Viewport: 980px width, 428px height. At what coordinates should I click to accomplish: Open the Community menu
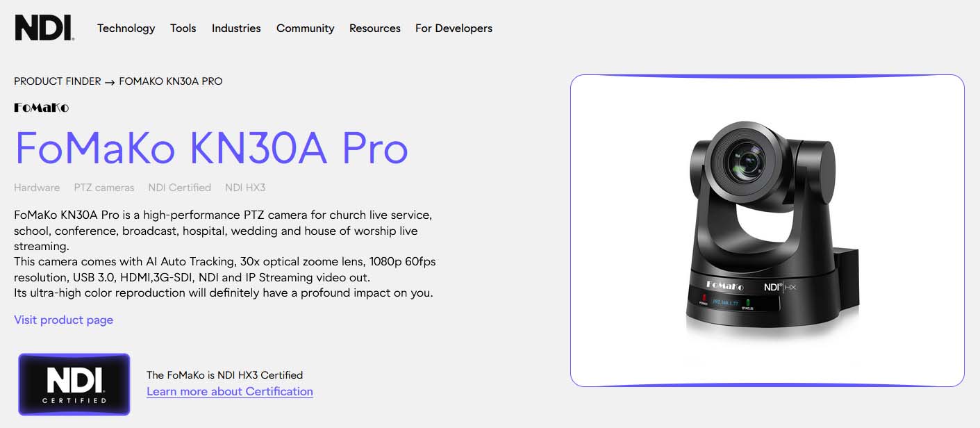[306, 28]
